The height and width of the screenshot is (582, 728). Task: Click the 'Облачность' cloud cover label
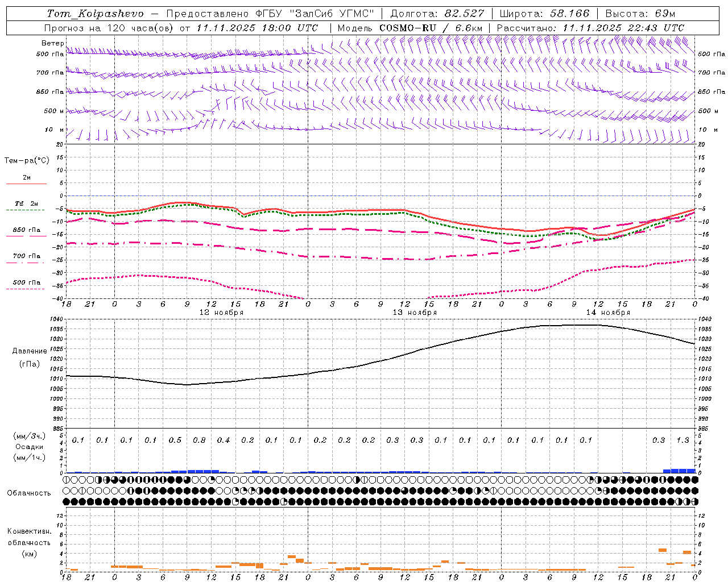(x=29, y=493)
